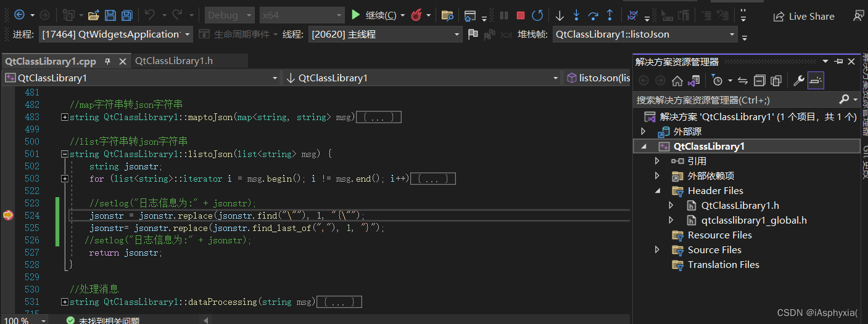868x324 pixels.
Task: Select QtClassLibrary1.h in Solution Explorer tree
Action: tap(740, 205)
